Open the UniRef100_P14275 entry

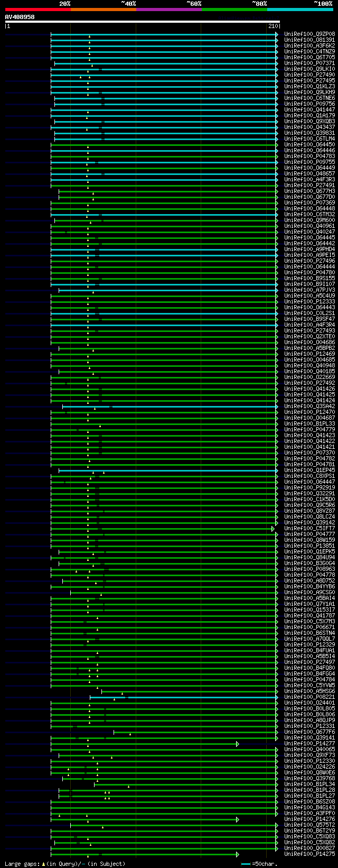tap(309, 854)
